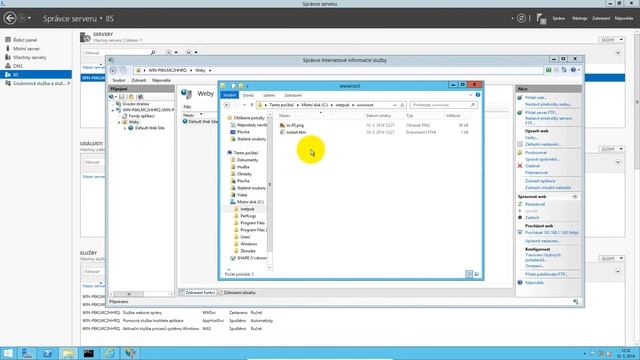Screen dimensions: 640x360
Task: Open the notifications flag in Server Manager
Action: (x=542, y=18)
